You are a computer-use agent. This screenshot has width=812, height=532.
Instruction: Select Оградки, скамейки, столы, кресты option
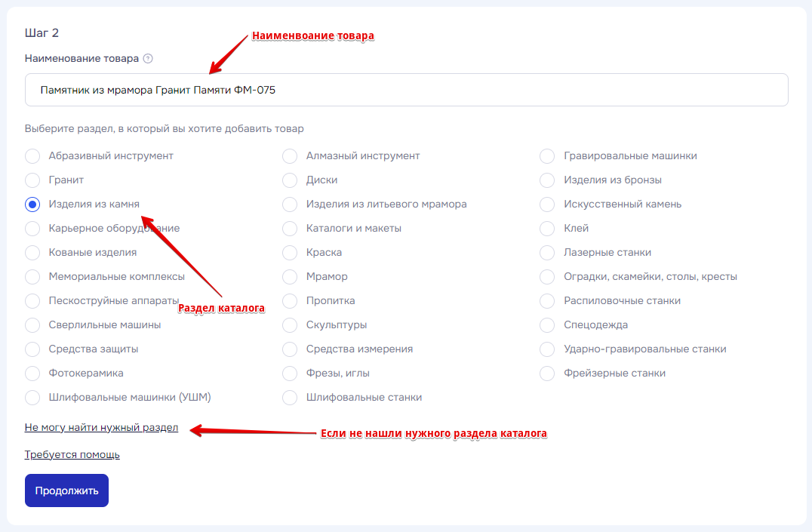click(548, 277)
